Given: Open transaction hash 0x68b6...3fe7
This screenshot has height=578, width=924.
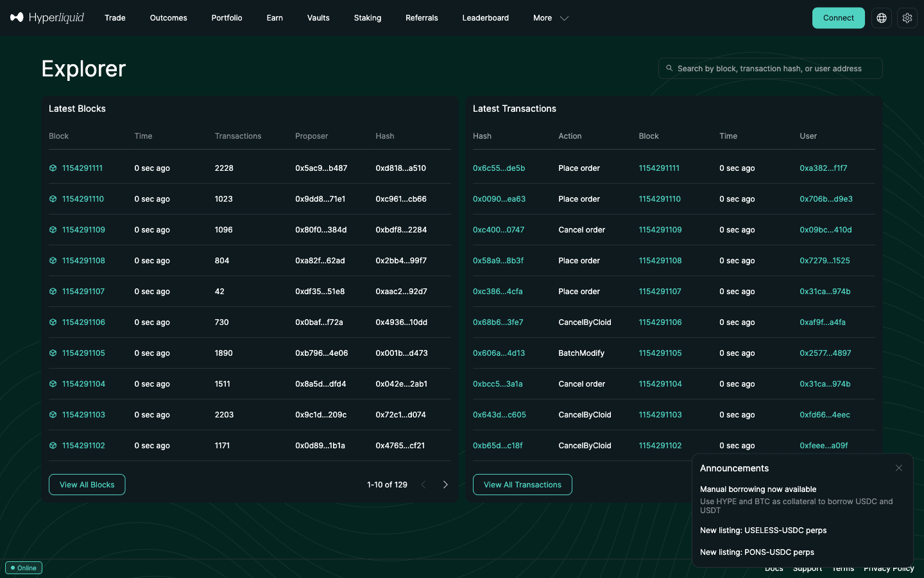Looking at the screenshot, I should [x=498, y=322].
